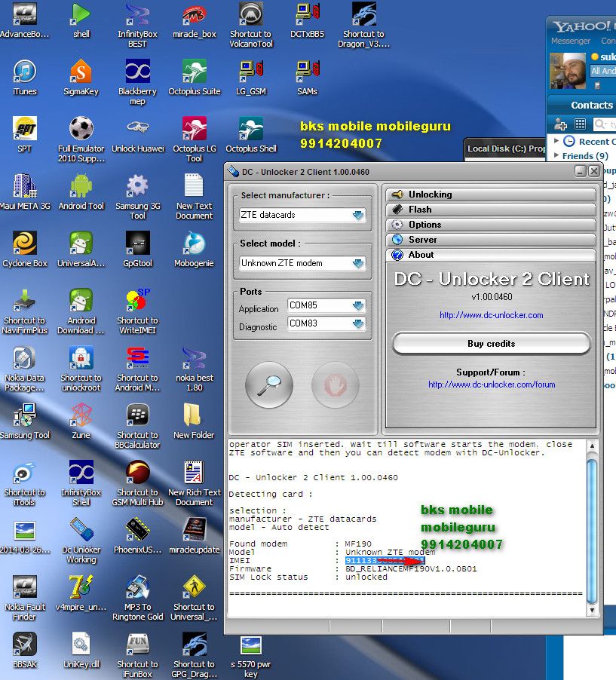The image size is (616, 680).
Task: Select the SigmaKey desktop icon
Action: [x=81, y=77]
